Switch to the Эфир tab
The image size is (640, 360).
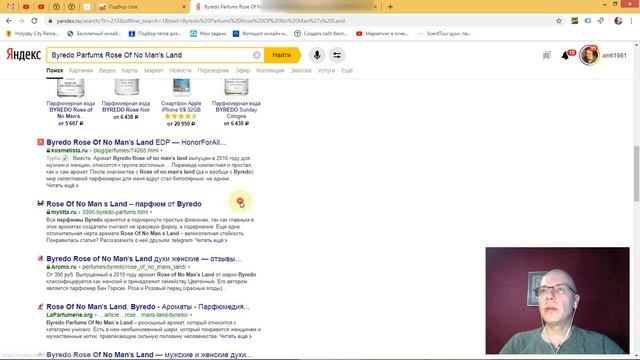[242, 71]
